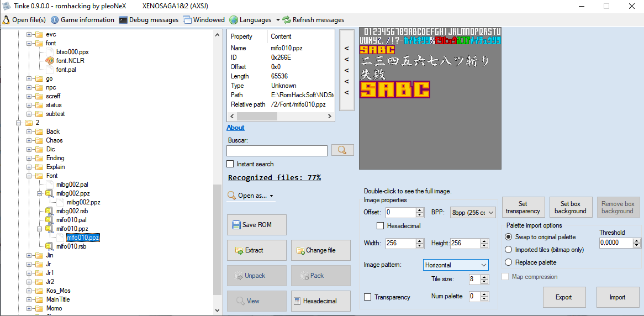644x316 pixels.
Task: Expand the evc folder
Action: [x=29, y=34]
